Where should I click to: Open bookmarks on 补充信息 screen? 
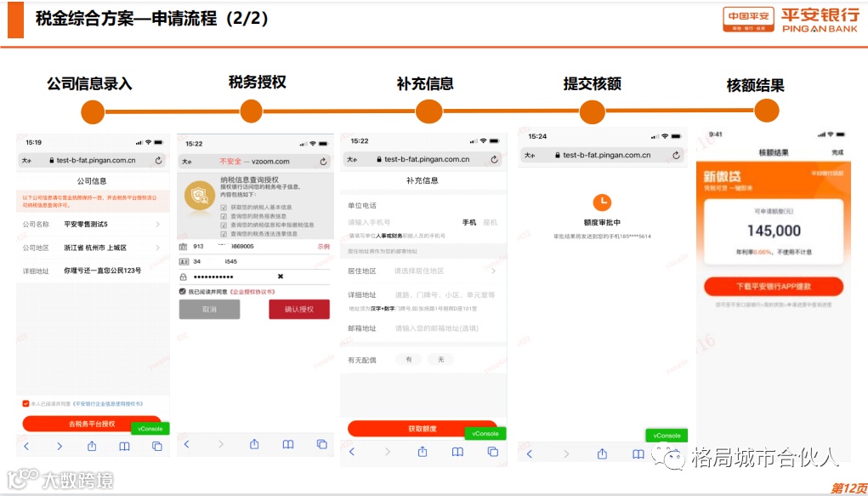[x=457, y=452]
